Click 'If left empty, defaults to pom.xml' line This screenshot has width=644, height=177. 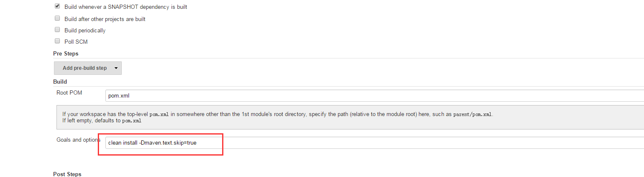click(x=102, y=121)
